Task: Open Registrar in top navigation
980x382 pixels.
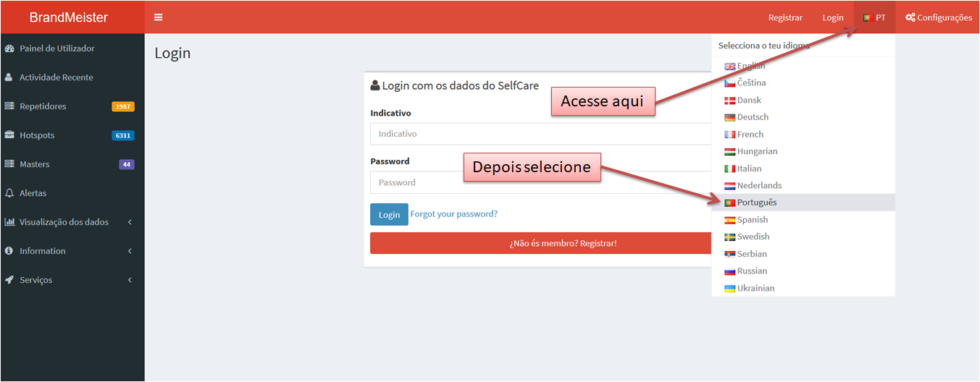Action: point(785,17)
